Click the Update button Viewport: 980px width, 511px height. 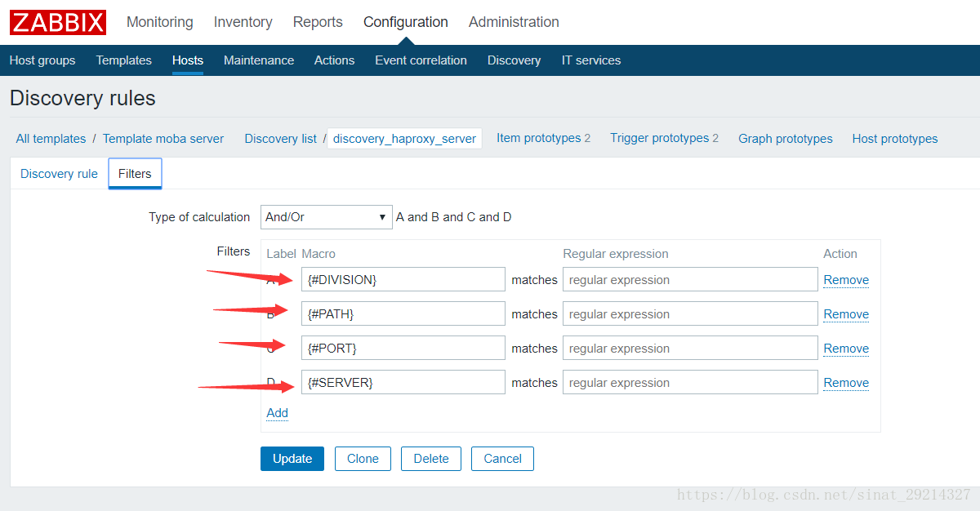click(x=292, y=459)
